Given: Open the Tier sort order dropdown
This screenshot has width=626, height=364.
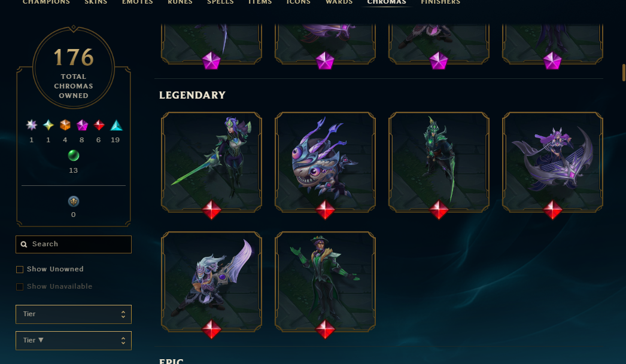Looking at the screenshot, I should 74,341.
